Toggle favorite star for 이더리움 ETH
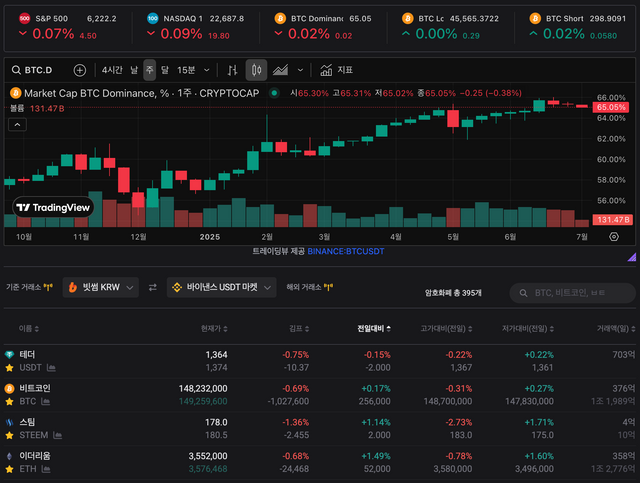Viewport: 640px width, 483px height. 9,470
